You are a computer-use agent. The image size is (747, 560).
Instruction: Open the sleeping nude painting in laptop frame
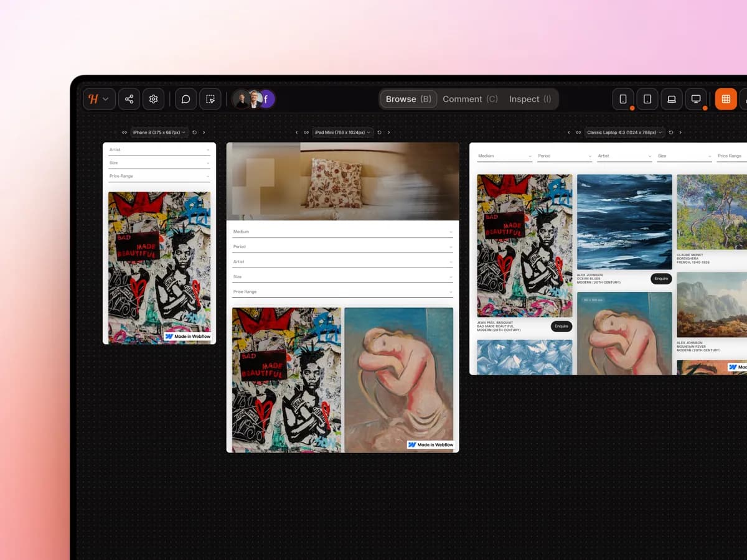pyautogui.click(x=624, y=334)
